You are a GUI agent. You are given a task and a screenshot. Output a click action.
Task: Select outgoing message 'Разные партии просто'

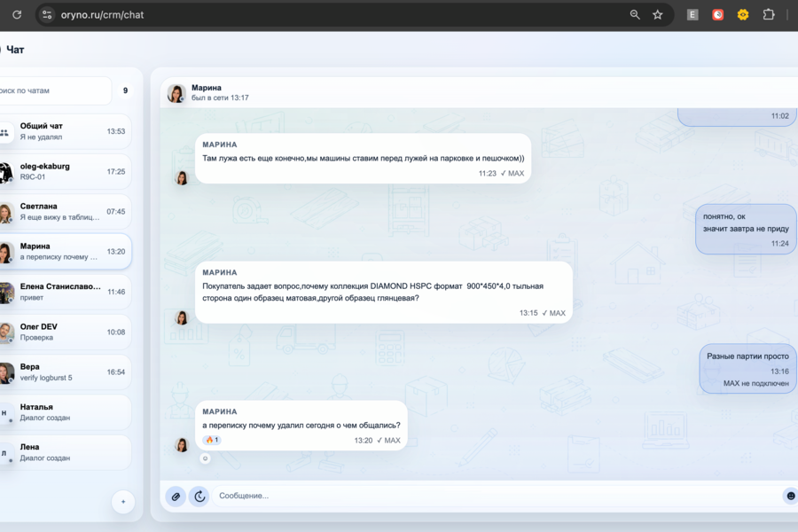(x=747, y=369)
